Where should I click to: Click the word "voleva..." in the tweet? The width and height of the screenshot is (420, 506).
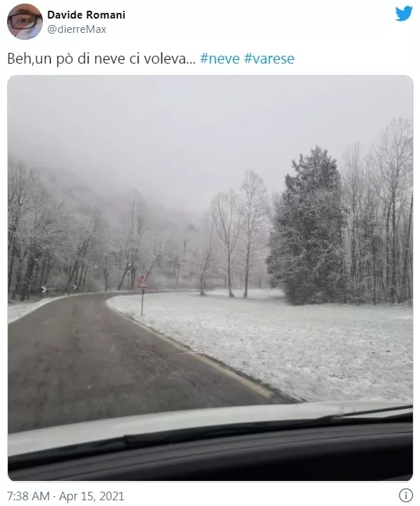tap(170, 59)
